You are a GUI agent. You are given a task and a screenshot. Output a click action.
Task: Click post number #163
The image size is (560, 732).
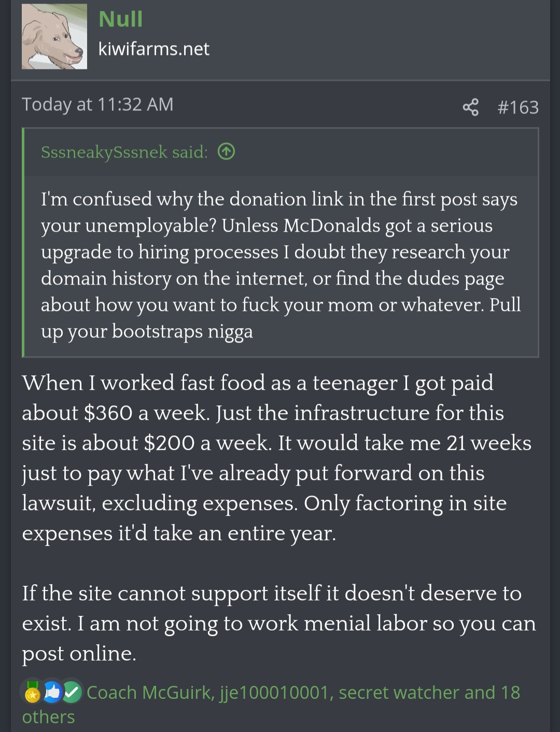coord(517,107)
